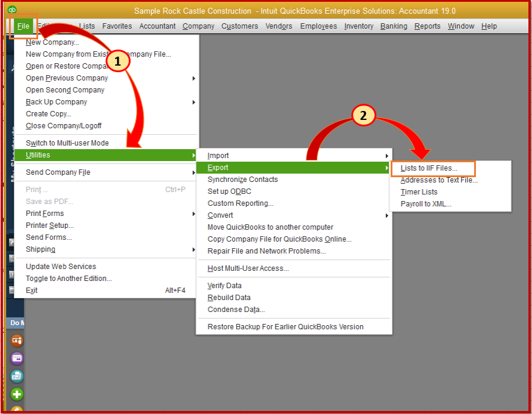Viewport: 532px width, 414px height.
Task: Select Switch to Multi-user Mode
Action: click(67, 143)
